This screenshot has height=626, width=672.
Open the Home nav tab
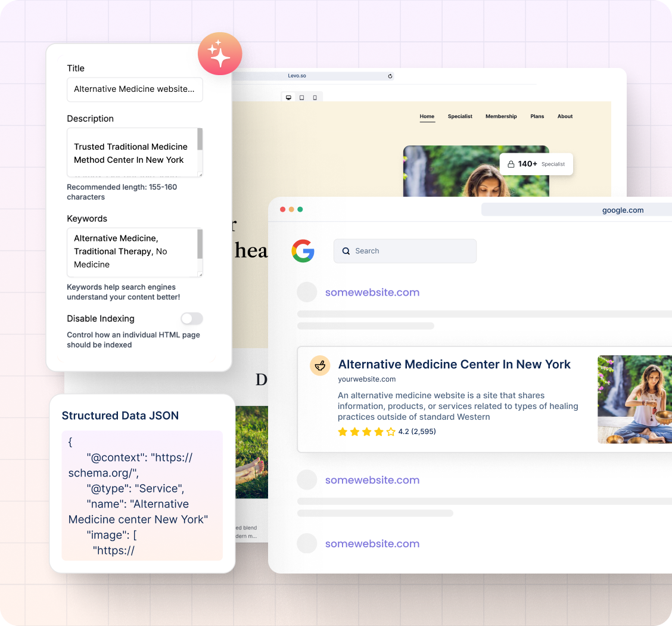(427, 116)
